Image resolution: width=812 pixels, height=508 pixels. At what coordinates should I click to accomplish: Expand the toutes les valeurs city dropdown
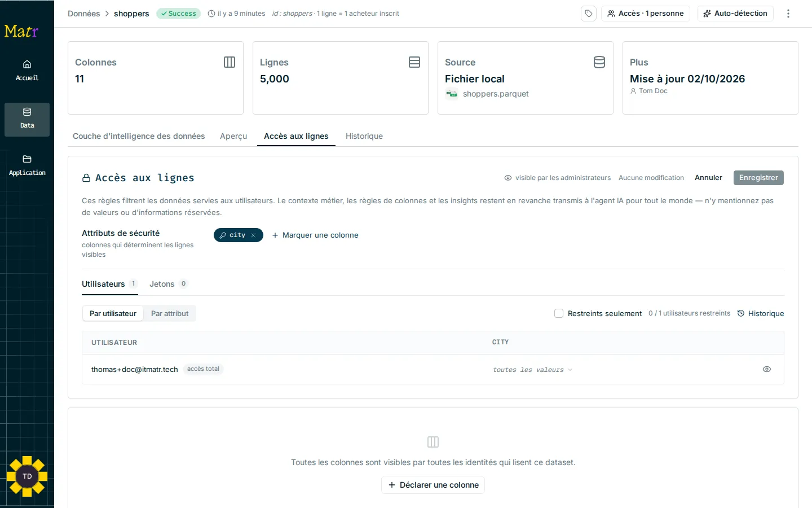[533, 370]
